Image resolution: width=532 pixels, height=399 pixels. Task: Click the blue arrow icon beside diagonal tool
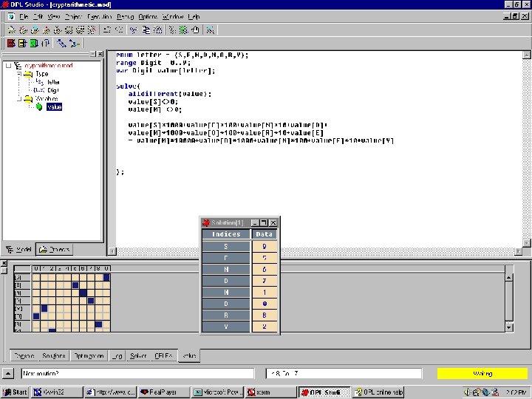pyautogui.click(x=74, y=43)
